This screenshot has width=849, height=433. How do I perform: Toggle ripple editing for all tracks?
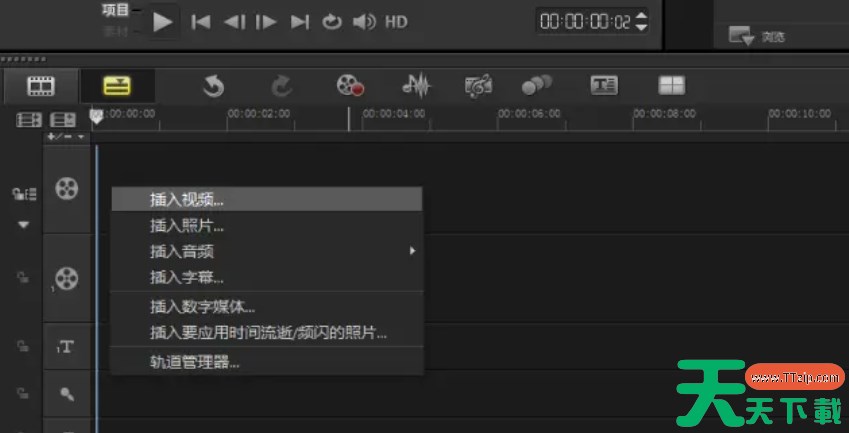coord(24,194)
